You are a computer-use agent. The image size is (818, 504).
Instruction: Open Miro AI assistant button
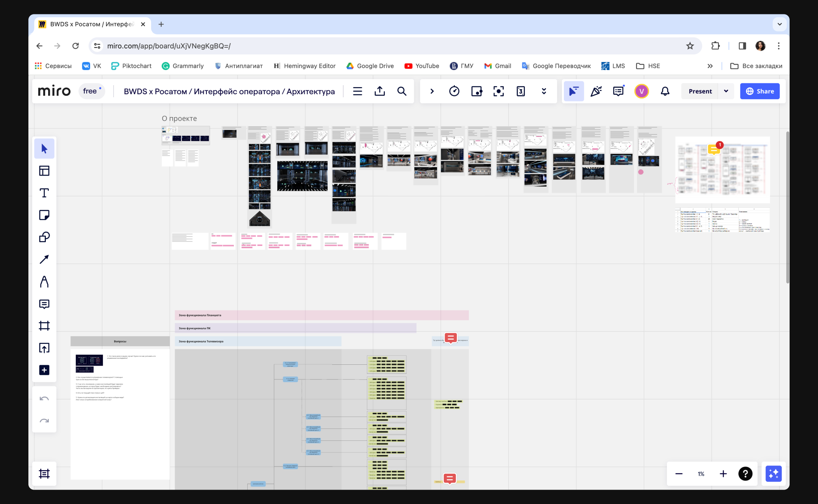[773, 474]
